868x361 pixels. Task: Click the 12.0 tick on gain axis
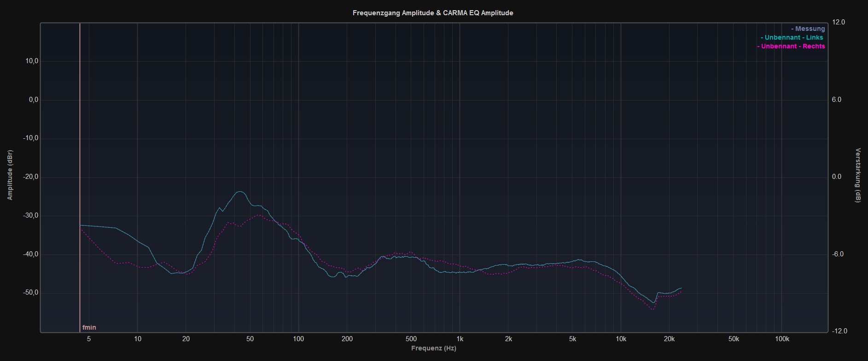(x=839, y=22)
